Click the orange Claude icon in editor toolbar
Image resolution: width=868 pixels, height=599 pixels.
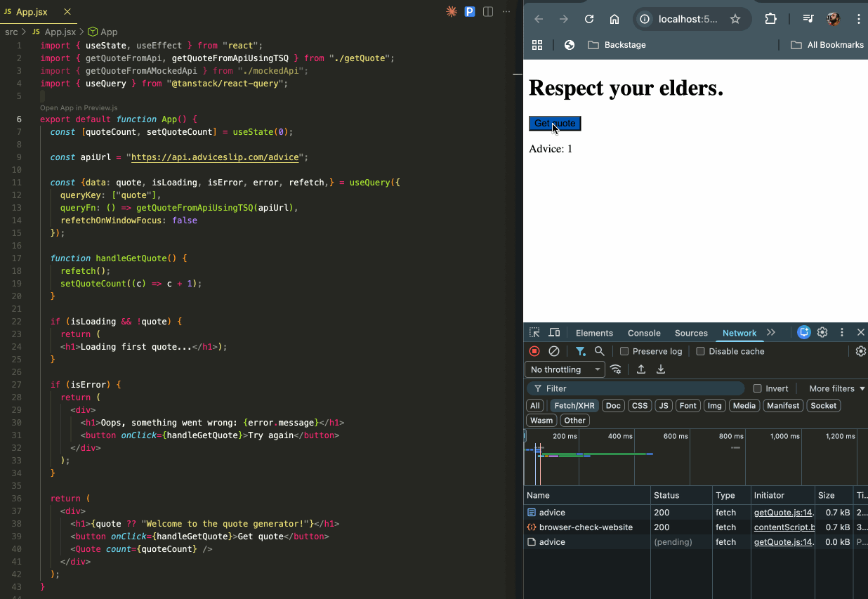coord(452,11)
